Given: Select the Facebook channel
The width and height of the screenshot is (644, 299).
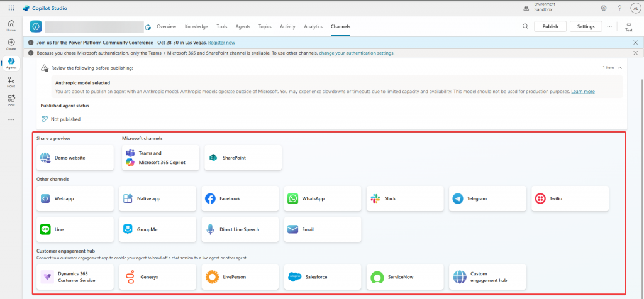Looking at the screenshot, I should (x=240, y=198).
